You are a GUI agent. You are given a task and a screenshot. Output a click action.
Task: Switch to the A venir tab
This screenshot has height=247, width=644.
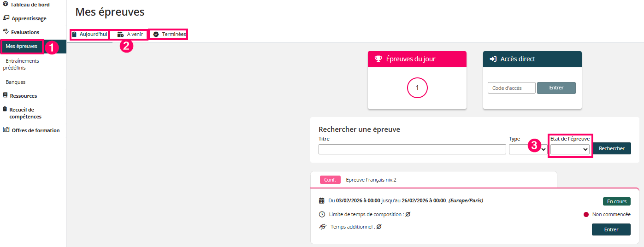(x=130, y=34)
